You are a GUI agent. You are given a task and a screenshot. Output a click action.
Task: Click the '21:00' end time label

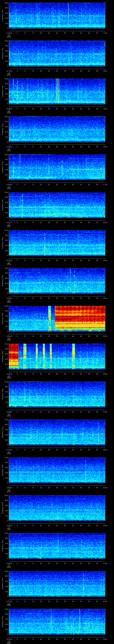[105, 184]
